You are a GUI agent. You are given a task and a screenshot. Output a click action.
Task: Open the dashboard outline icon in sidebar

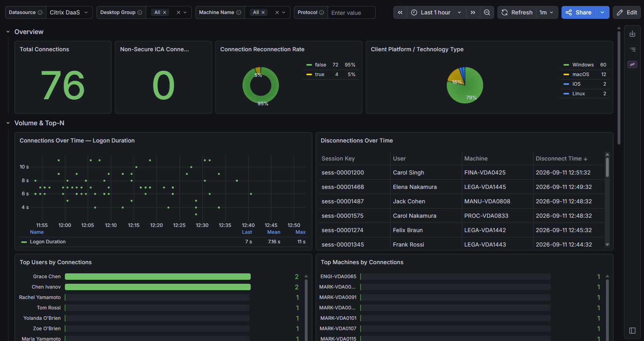[x=632, y=50]
